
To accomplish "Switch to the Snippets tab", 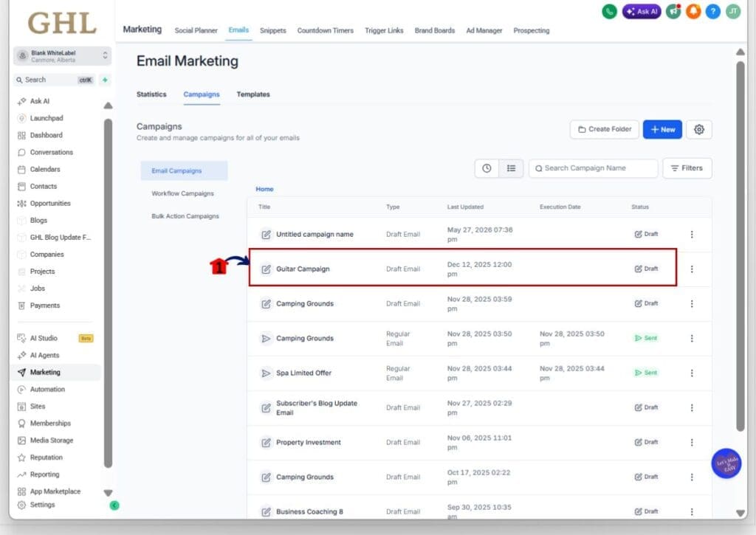I will [273, 30].
